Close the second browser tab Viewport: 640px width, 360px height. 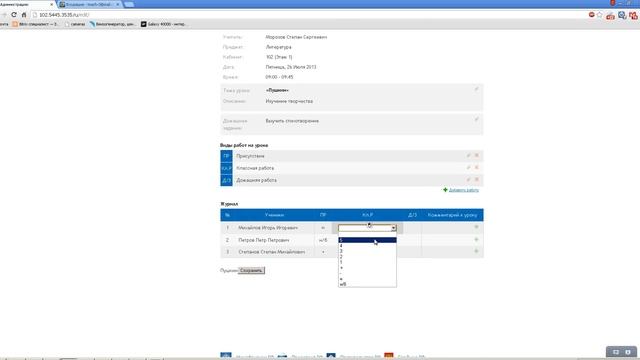point(118,4)
